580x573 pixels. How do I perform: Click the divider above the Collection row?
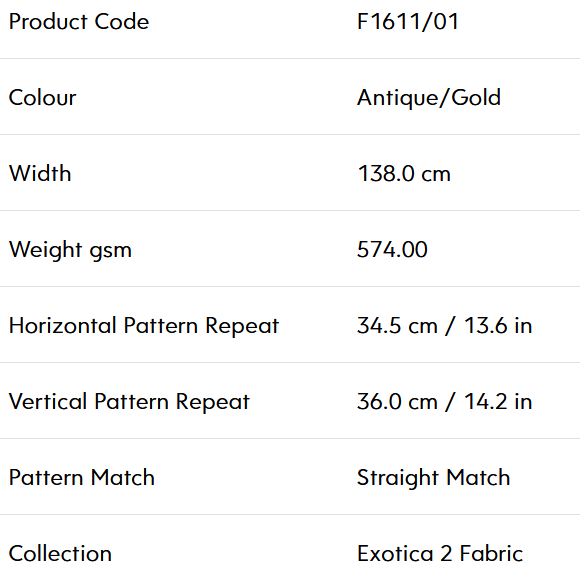(290, 515)
